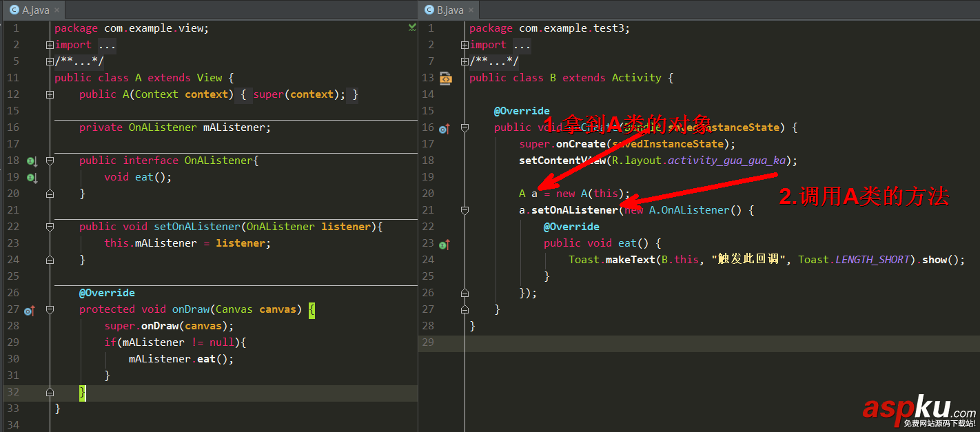This screenshot has width=980, height=432.
Task: Click the override gutter icon beside onCreate in B.java
Action: pos(445,128)
